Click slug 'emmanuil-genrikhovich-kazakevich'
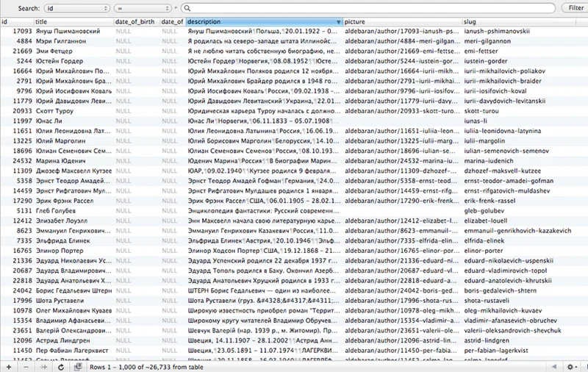Viewport: 588px width, 372px height. (x=518, y=231)
